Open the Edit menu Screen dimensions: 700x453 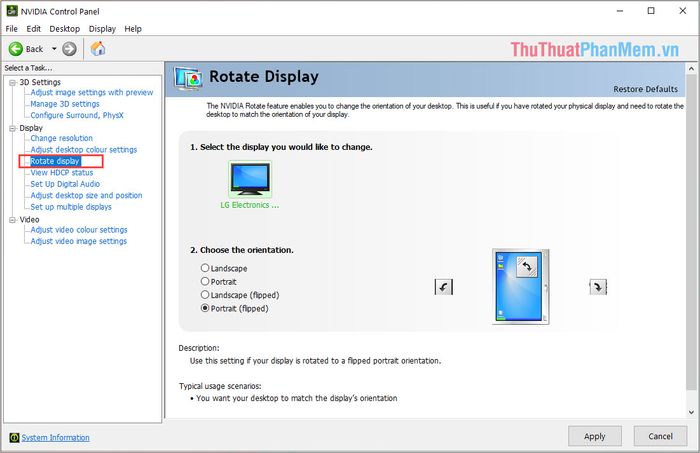(33, 29)
